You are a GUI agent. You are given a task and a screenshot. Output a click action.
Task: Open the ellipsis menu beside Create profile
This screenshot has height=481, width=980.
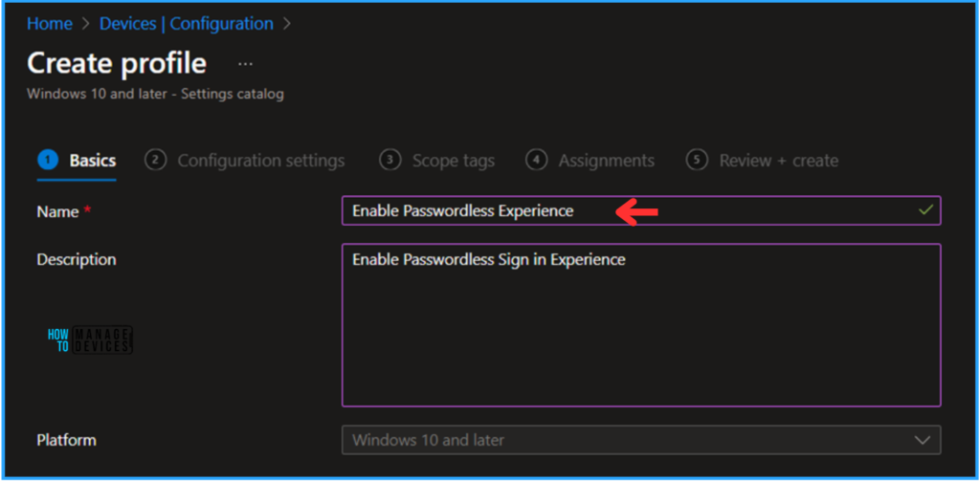tap(246, 64)
